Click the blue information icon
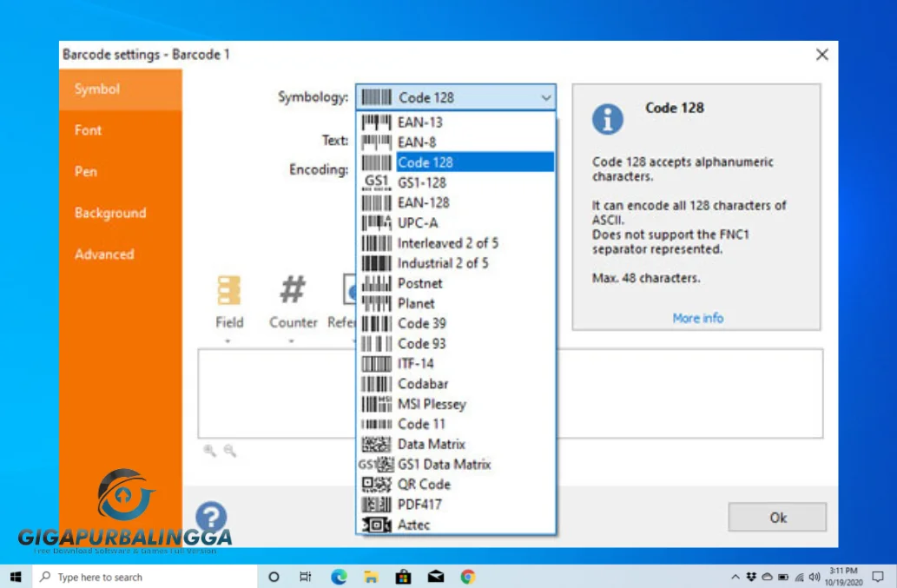This screenshot has height=588, width=897. pyautogui.click(x=607, y=119)
